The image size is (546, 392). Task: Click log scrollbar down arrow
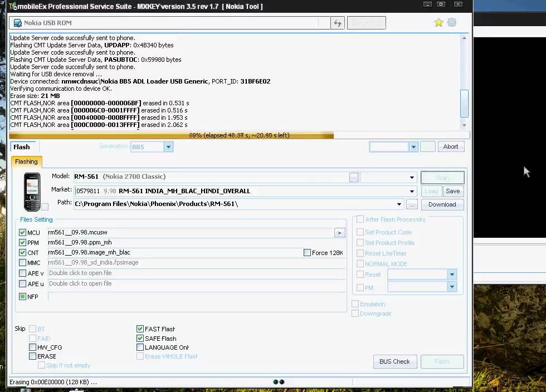464,125
